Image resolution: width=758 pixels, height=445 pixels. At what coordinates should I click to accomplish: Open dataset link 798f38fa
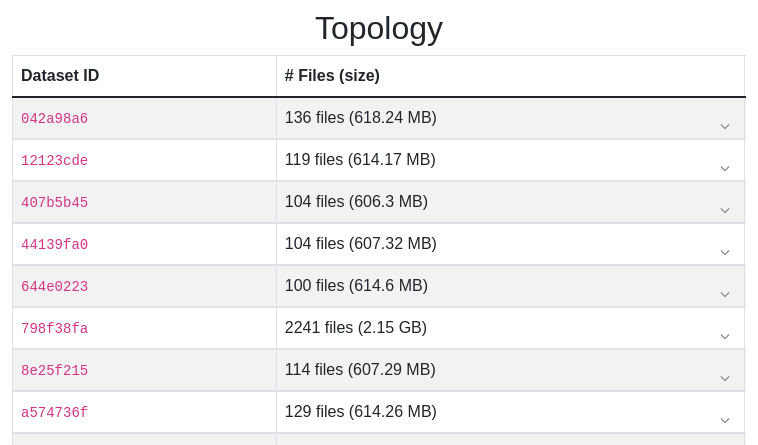coord(55,329)
